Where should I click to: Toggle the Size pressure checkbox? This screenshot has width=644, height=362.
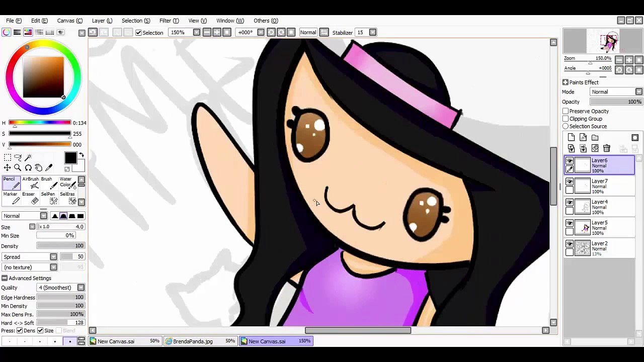click(40, 330)
